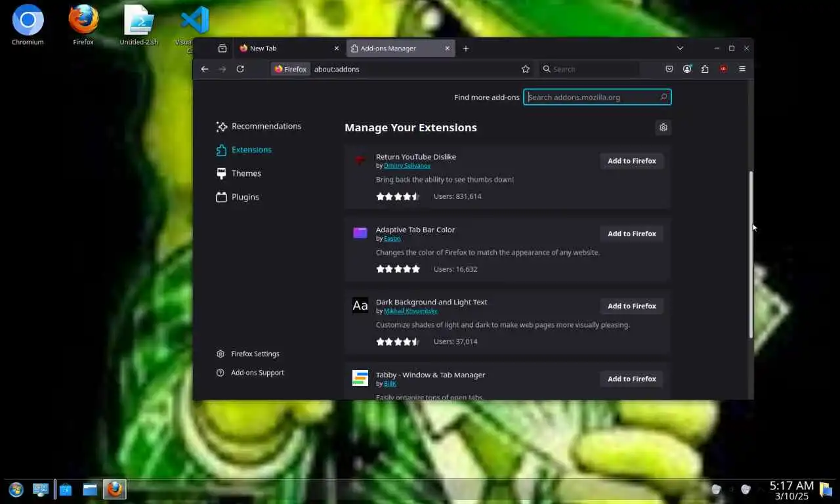
Task: Click the Dark Background Aa extension icon
Action: pos(360,305)
